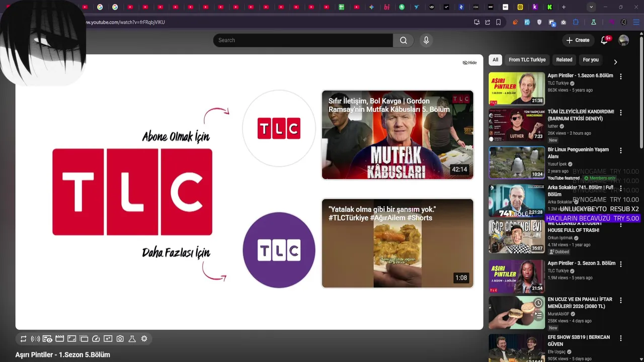Select the From TLC Türkiye chip
Image resolution: width=644 pixels, height=362 pixels.
527,60
